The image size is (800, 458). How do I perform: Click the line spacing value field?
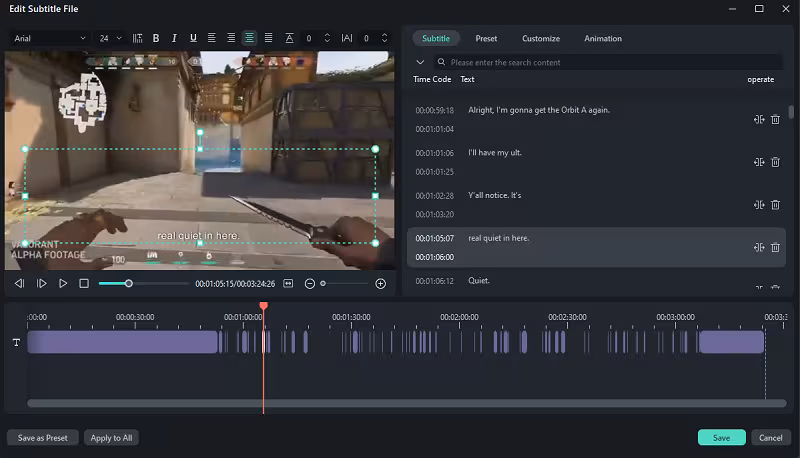(310, 38)
